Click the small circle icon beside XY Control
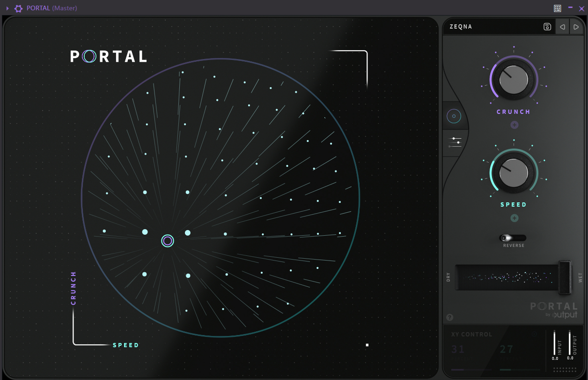The image size is (588, 380). [534, 334]
